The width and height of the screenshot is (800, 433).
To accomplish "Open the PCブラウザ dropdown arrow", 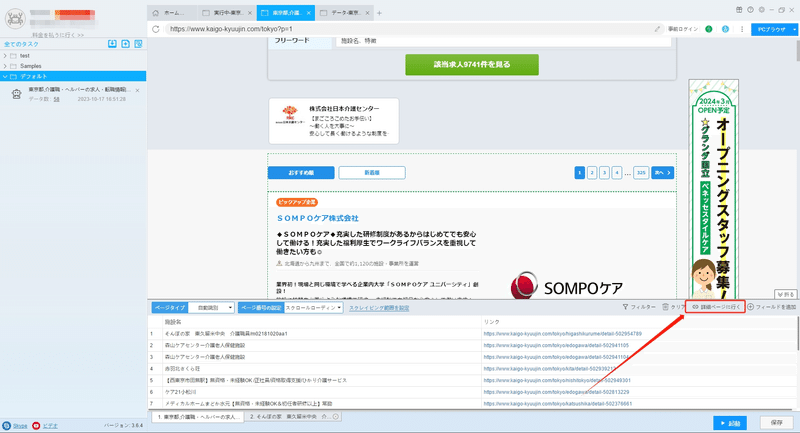I will pyautogui.click(x=794, y=30).
